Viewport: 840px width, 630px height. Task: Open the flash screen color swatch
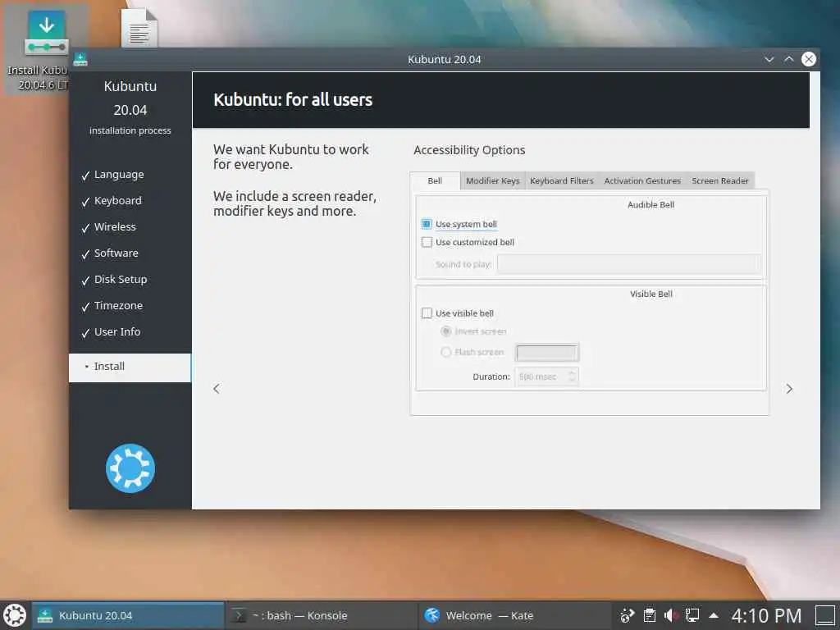(x=547, y=353)
